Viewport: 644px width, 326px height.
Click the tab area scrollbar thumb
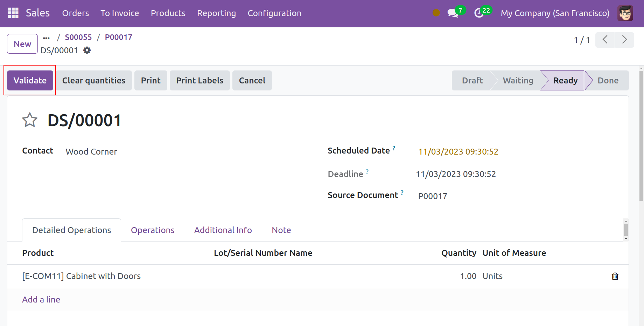(x=626, y=230)
